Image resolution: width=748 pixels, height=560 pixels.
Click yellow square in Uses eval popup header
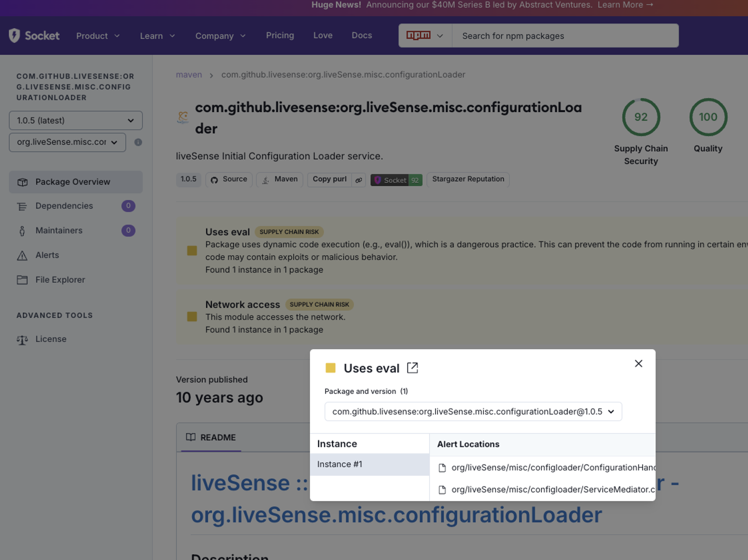331,368
